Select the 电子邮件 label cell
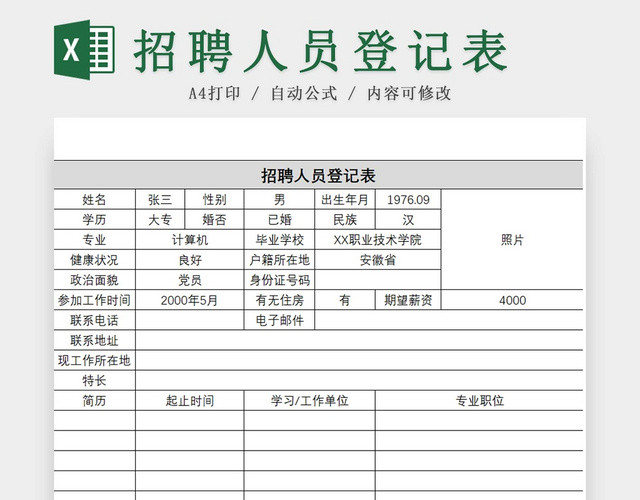This screenshot has height=500, width=640. pyautogui.click(x=280, y=320)
